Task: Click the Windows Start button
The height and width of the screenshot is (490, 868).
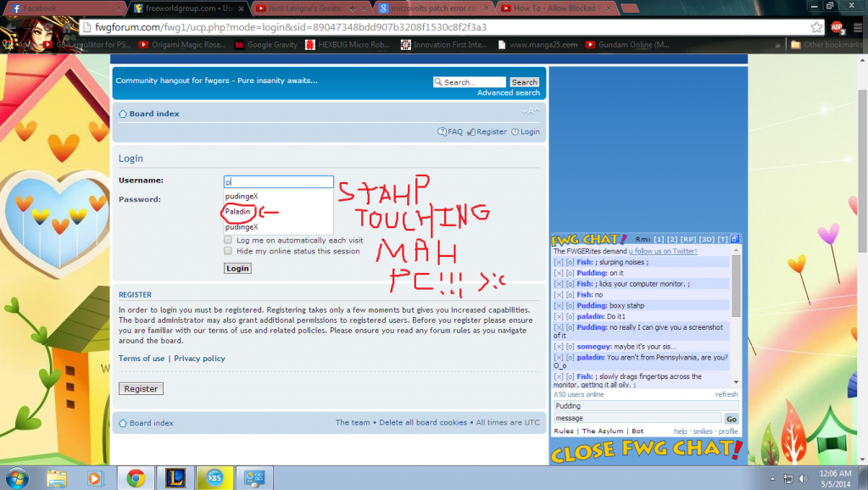Action: tap(17, 477)
